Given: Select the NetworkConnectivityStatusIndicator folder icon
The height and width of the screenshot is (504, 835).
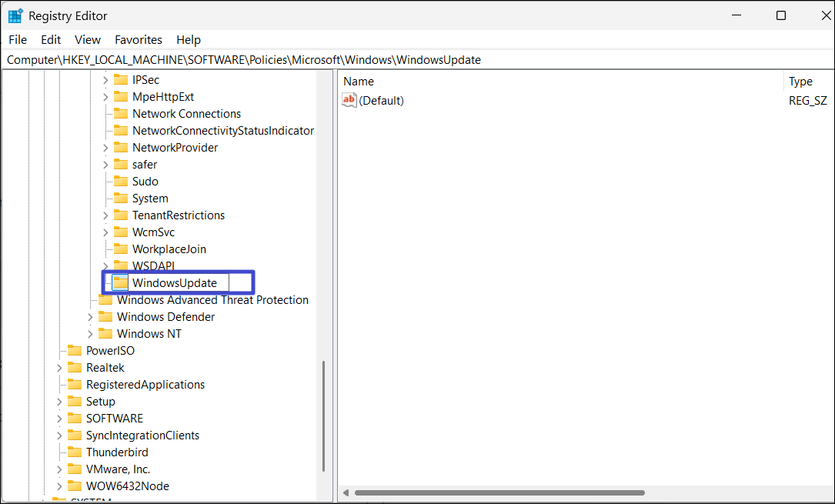Looking at the screenshot, I should click(121, 130).
